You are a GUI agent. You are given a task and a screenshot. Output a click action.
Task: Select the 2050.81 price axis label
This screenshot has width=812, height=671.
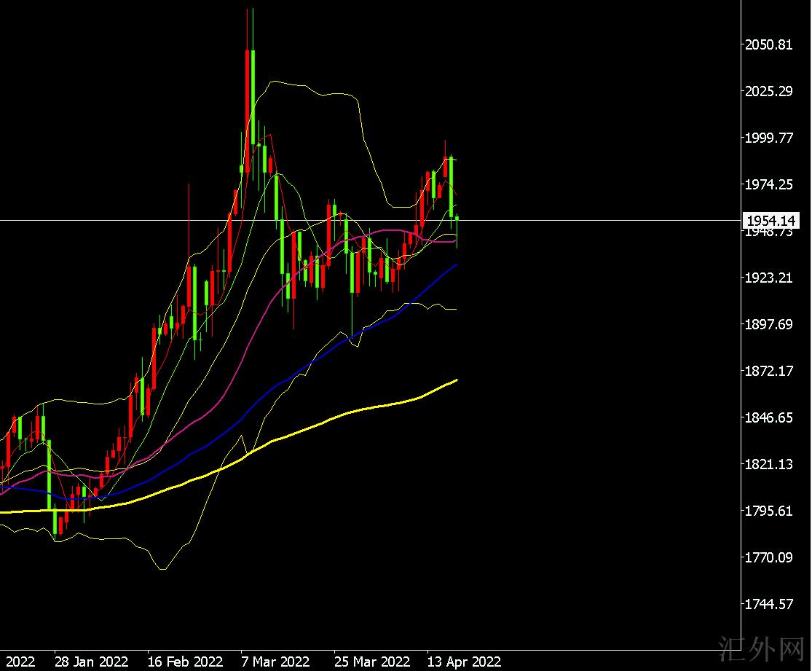click(x=768, y=44)
